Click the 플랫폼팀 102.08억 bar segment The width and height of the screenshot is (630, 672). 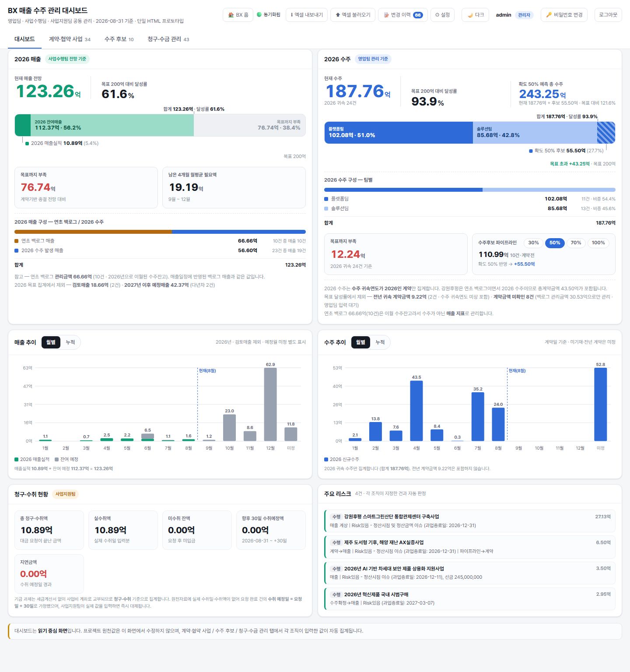[399, 133]
